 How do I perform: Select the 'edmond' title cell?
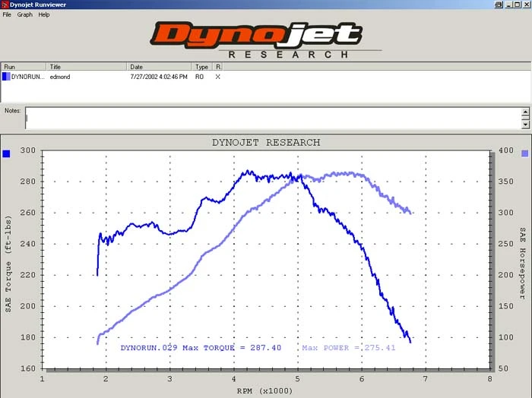point(60,77)
